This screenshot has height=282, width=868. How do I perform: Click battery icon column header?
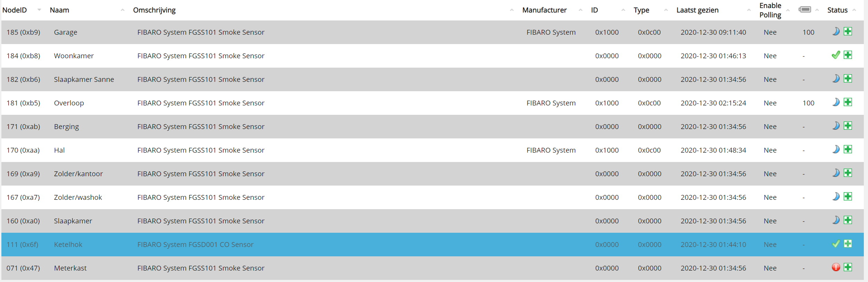point(804,10)
